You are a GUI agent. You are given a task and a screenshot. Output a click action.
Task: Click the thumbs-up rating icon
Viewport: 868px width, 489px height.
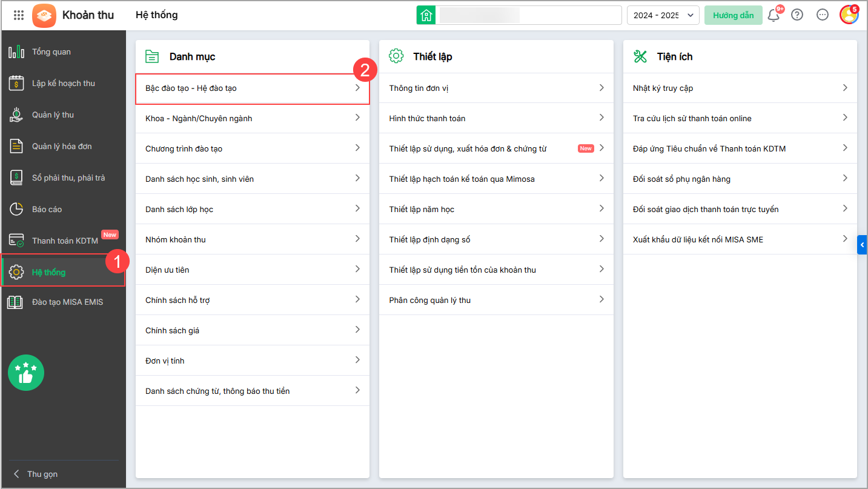(25, 373)
